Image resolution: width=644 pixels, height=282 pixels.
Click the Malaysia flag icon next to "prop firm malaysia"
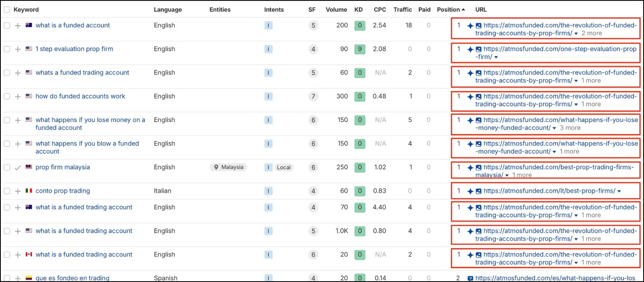(x=29, y=167)
